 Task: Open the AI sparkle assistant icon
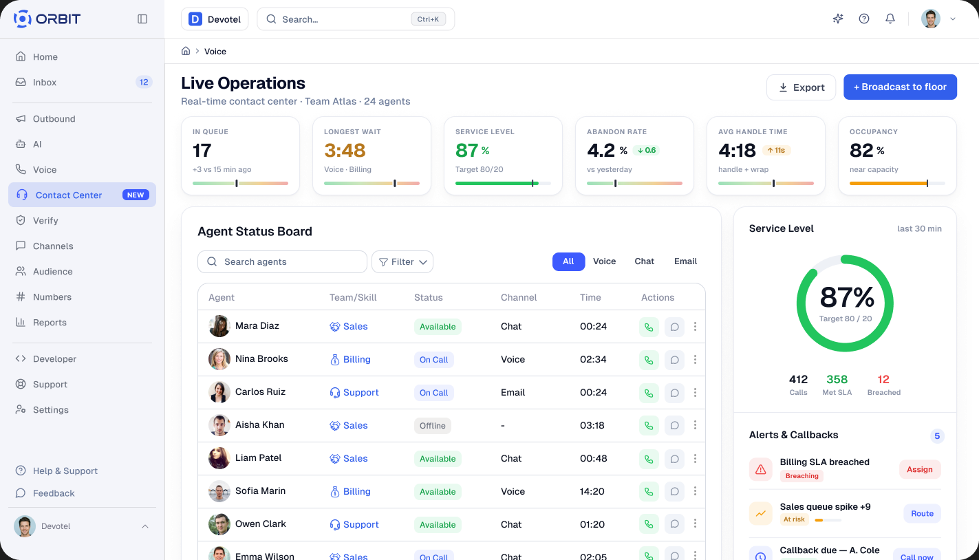point(838,19)
